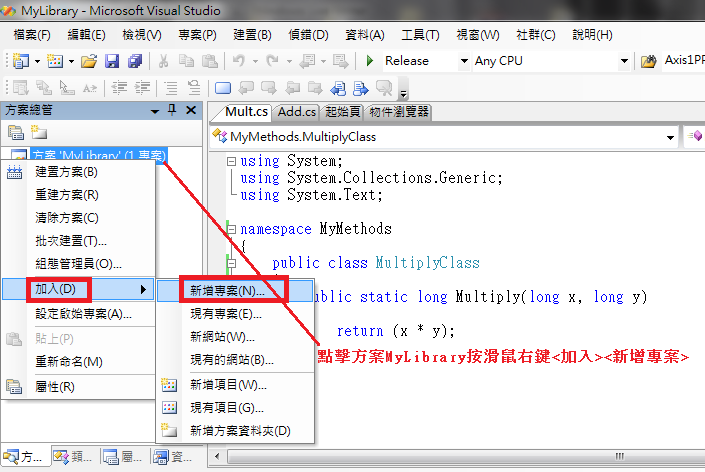Click the Copy icon in toolbar
Image resolution: width=705 pixels, height=472 pixels.
[186, 61]
